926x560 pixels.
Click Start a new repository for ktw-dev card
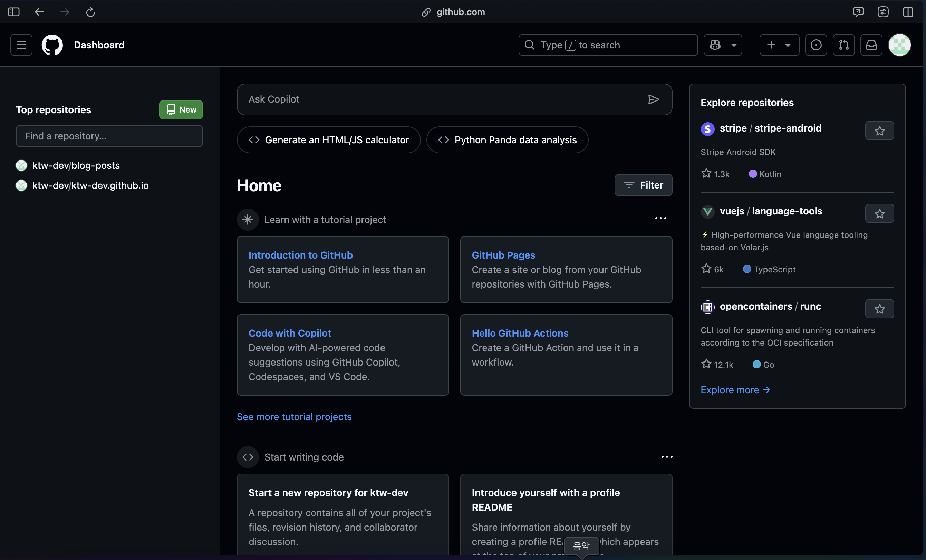coord(343,514)
